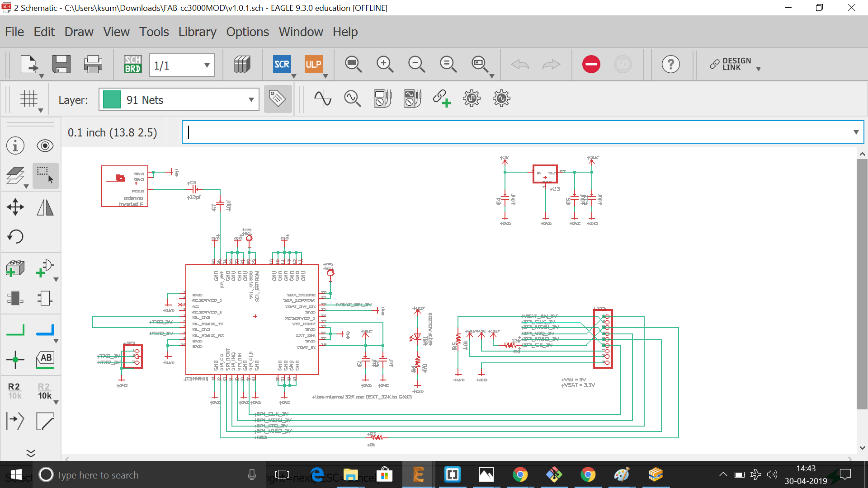Click the green Nets layer color swatch
This screenshot has height=488, width=868.
tap(112, 100)
